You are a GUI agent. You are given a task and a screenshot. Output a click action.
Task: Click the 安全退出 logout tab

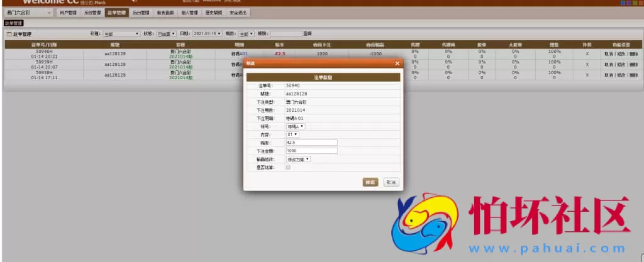pyautogui.click(x=238, y=13)
